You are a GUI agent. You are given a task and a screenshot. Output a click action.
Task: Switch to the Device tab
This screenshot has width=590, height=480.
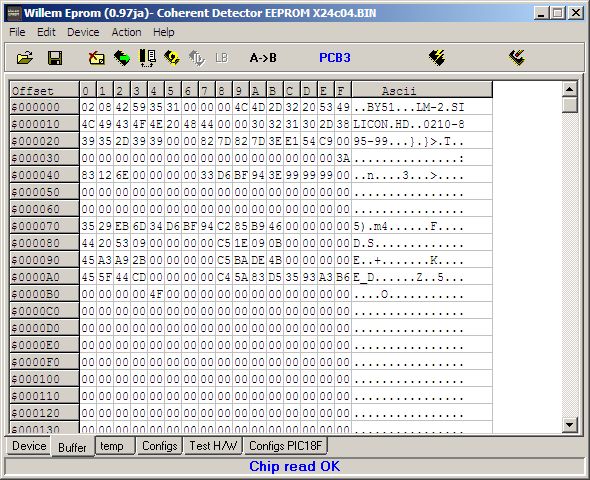click(x=29, y=446)
